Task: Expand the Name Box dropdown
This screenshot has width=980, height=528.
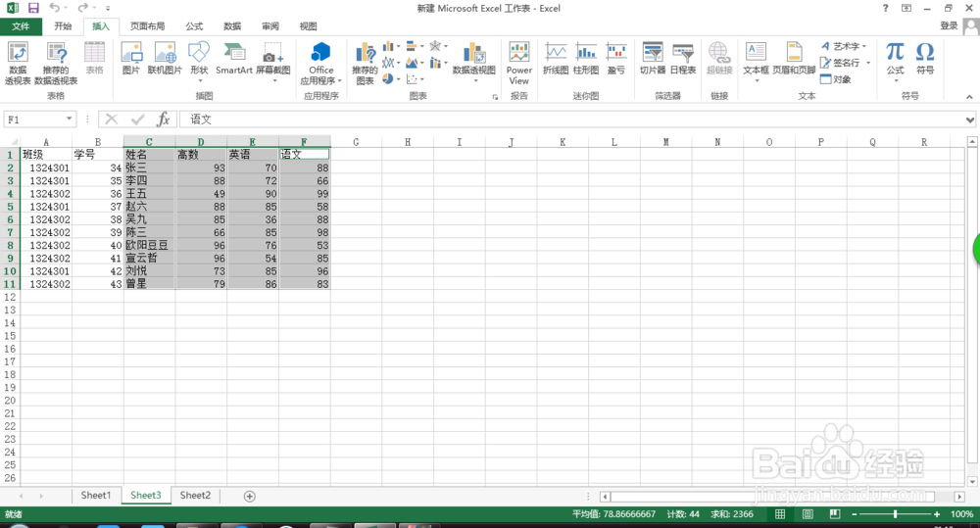Action: 69,119
